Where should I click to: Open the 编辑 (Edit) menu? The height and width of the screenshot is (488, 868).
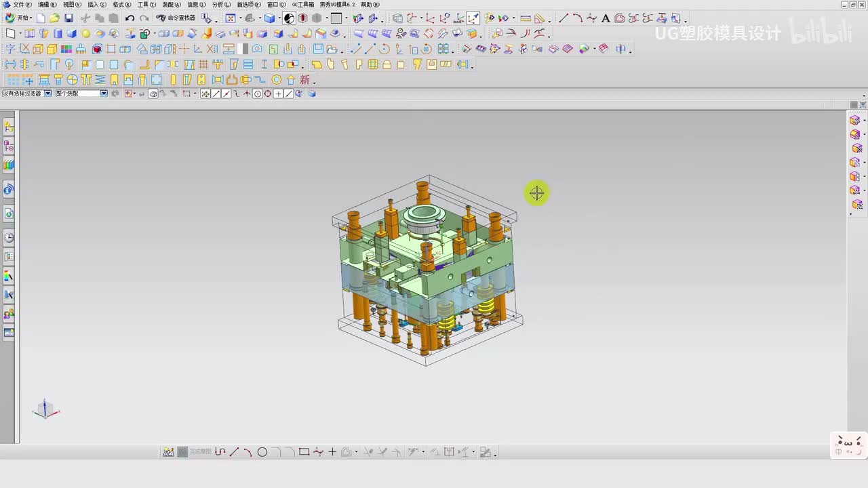point(47,5)
